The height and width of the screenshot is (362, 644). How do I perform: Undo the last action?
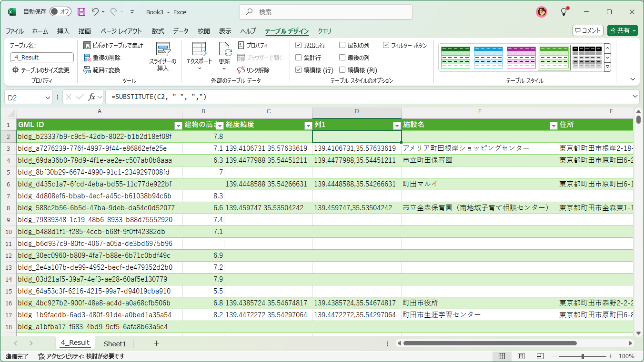pyautogui.click(x=95, y=12)
